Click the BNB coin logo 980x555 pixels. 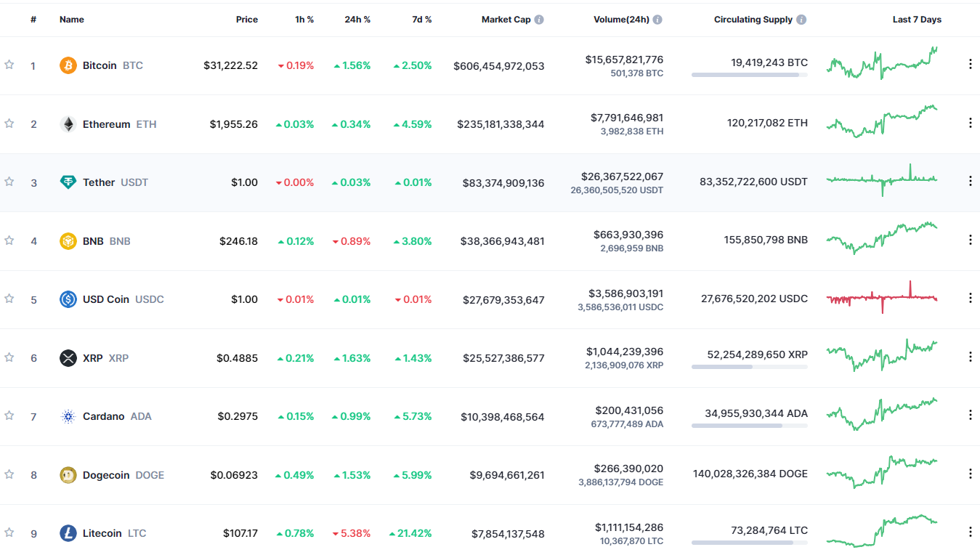coord(68,240)
